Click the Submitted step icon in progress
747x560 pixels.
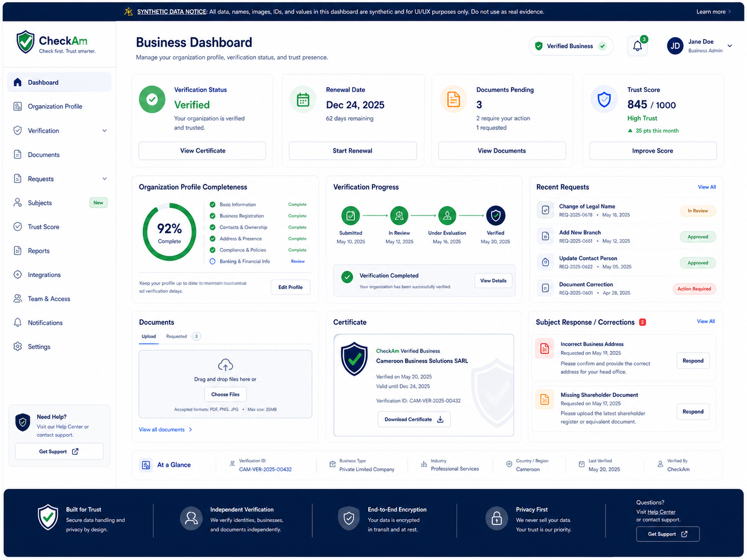(x=351, y=216)
